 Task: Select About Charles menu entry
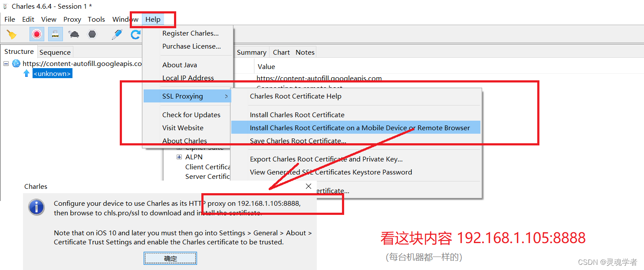(x=184, y=141)
